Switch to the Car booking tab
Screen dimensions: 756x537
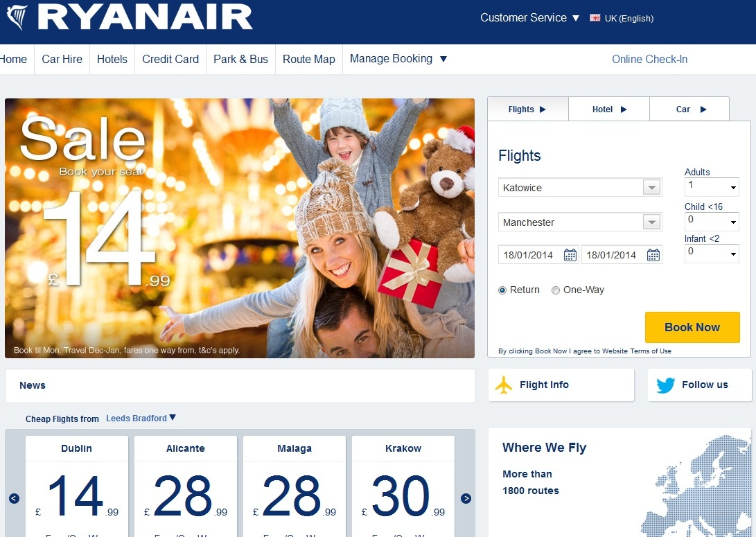tap(689, 109)
